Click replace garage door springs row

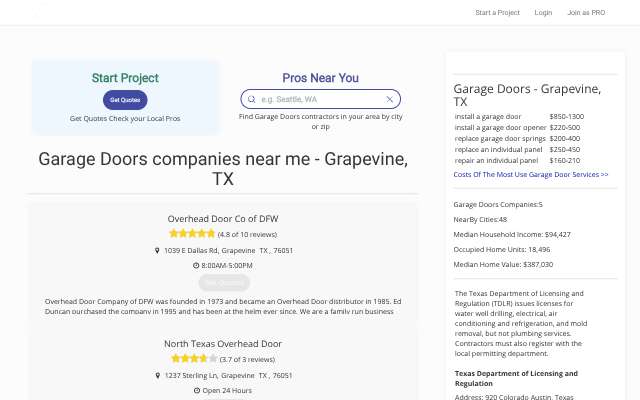coord(517,138)
